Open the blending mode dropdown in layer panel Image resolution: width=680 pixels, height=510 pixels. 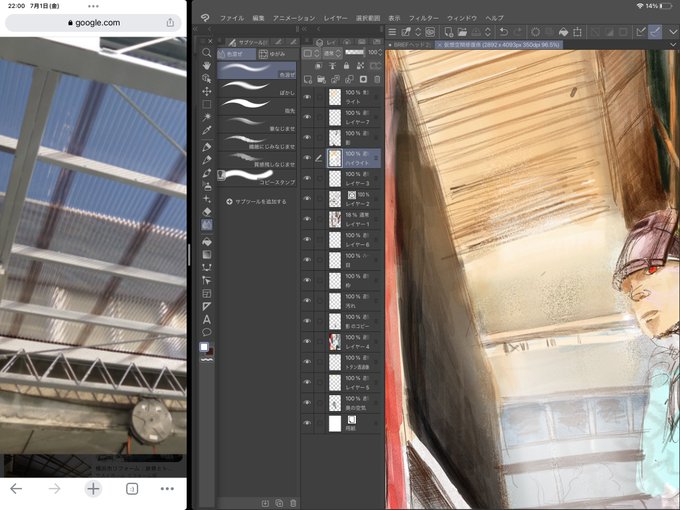point(333,53)
